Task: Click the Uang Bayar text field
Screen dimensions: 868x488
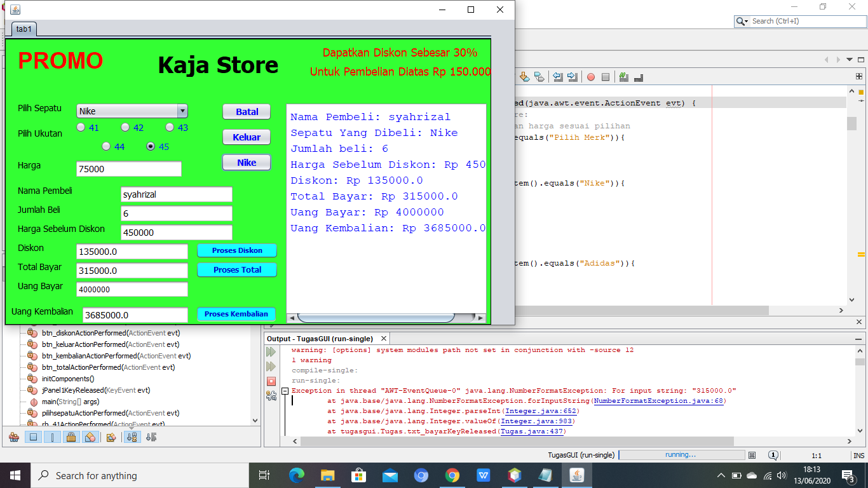Action: click(132, 289)
